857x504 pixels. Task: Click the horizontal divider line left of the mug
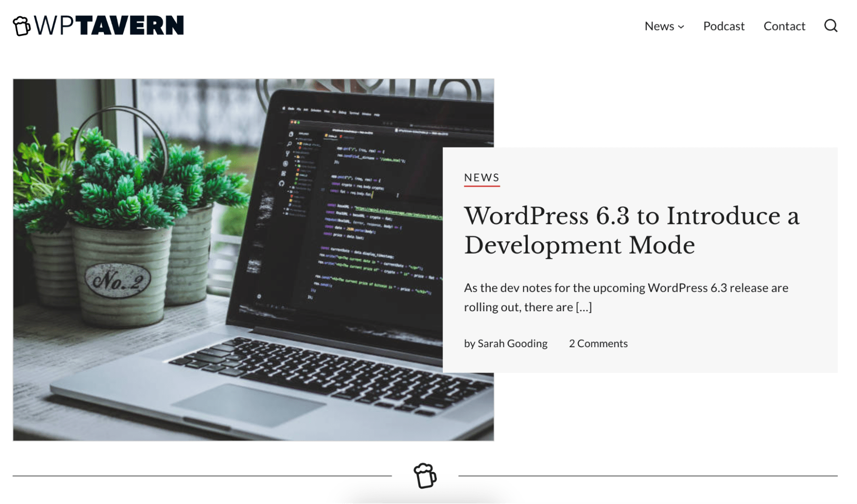point(201,476)
